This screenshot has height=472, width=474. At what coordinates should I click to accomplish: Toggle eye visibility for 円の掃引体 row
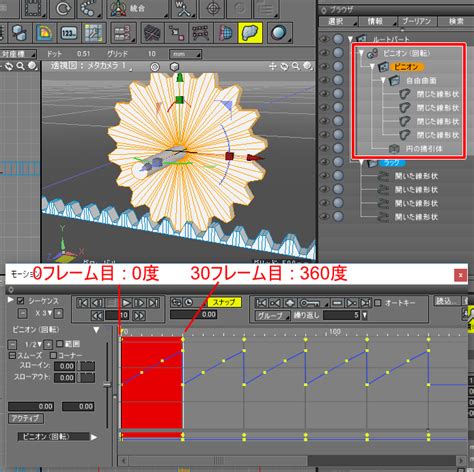click(324, 148)
